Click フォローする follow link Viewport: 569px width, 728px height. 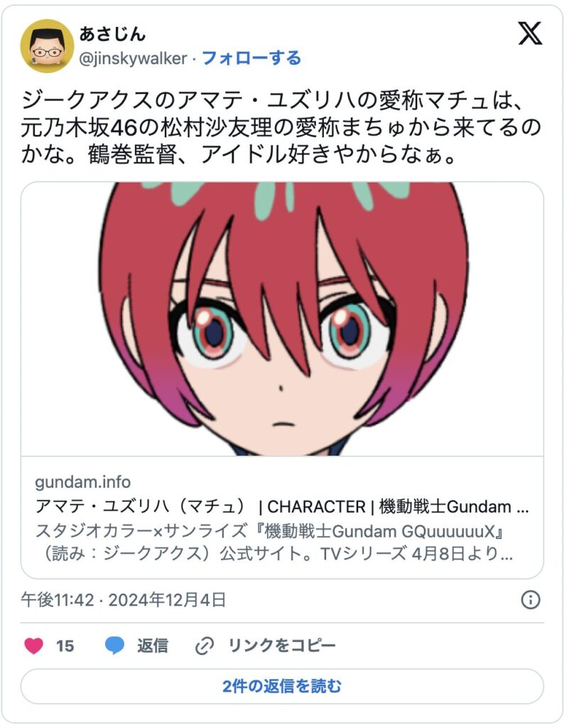[x=251, y=58]
